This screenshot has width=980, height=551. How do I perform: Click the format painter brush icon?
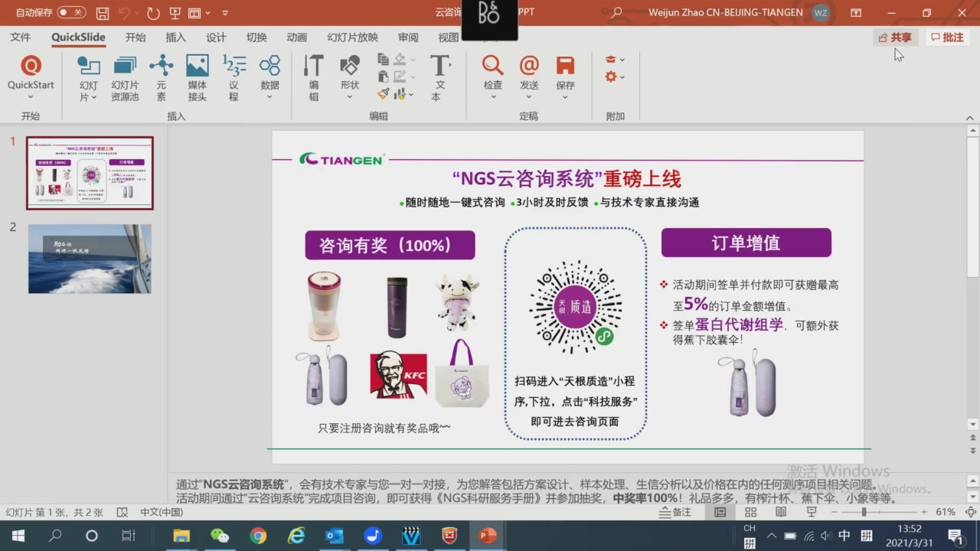click(384, 94)
